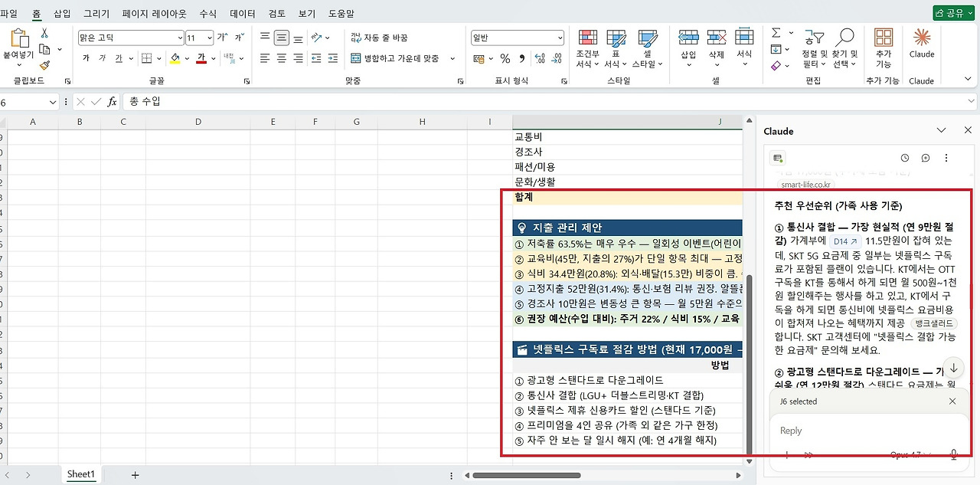Apply percent style format
The width and height of the screenshot is (980, 485).
click(505, 58)
